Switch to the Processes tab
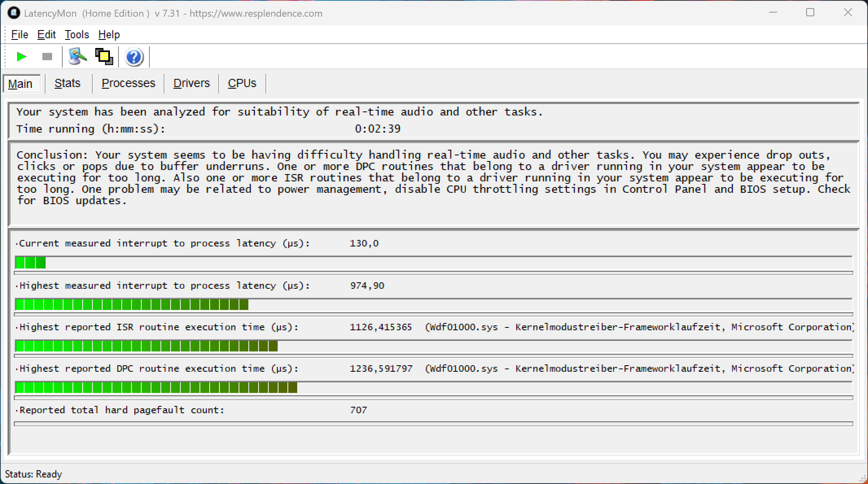868x484 pixels. click(128, 83)
